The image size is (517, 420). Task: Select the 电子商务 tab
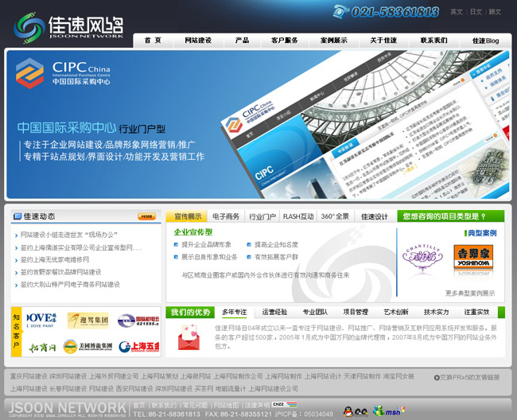tap(226, 216)
